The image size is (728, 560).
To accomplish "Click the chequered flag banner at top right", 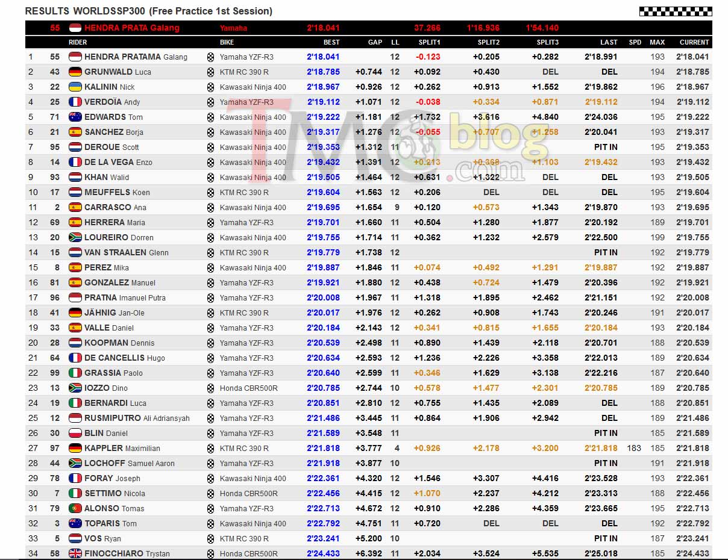I will (676, 11).
